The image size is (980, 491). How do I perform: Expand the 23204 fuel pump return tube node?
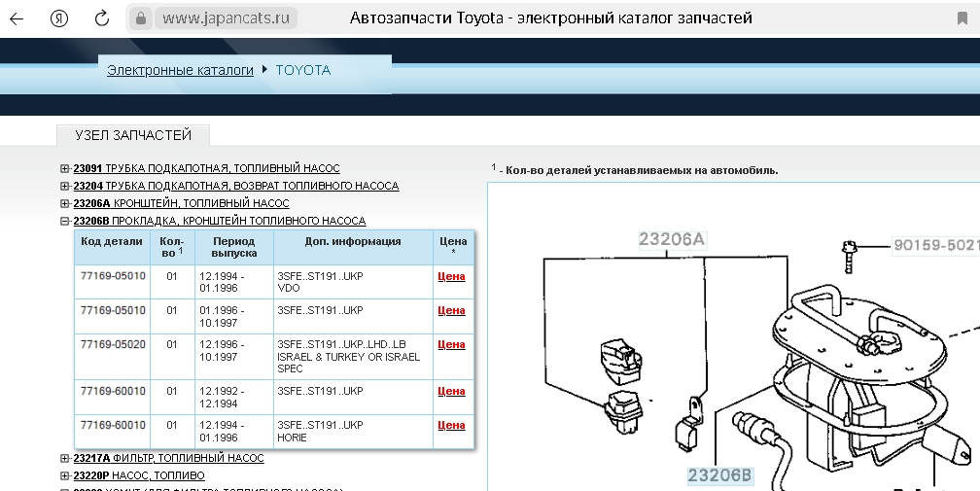[x=65, y=186]
